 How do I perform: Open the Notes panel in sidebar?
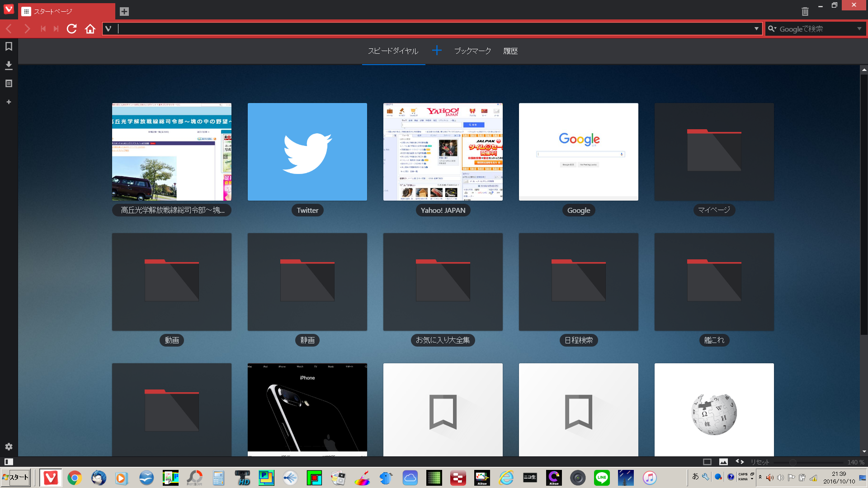point(9,84)
